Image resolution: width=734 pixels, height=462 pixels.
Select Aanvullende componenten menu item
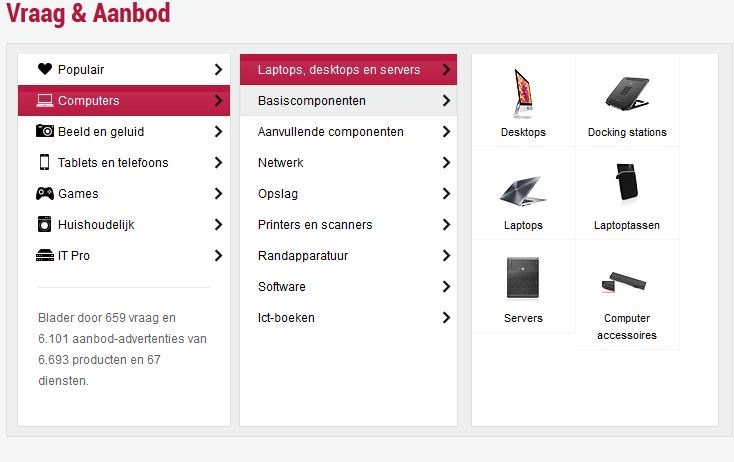coord(330,132)
